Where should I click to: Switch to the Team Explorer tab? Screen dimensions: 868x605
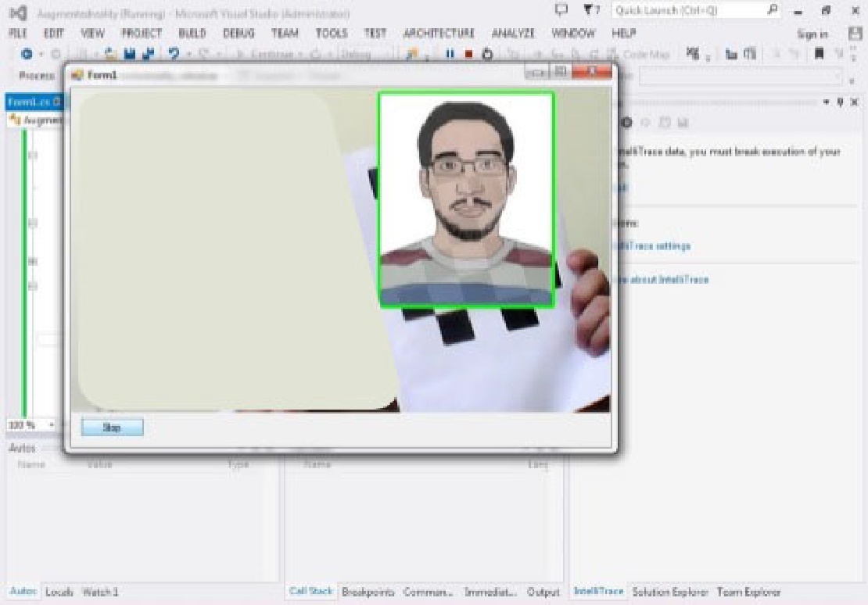click(748, 592)
